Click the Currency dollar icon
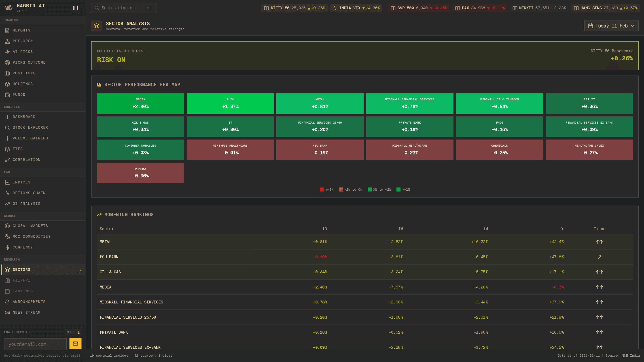644x362 pixels. click(x=7, y=247)
